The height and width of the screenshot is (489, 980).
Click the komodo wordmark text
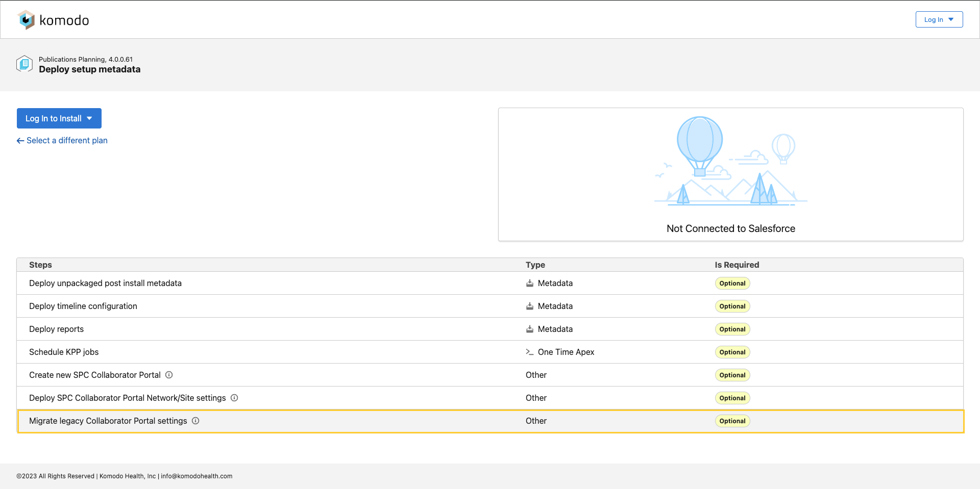(x=64, y=20)
